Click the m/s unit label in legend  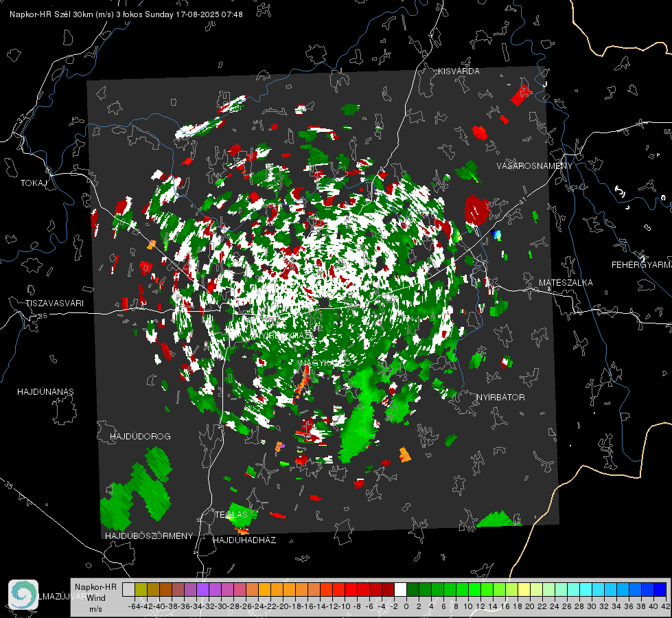(95, 609)
